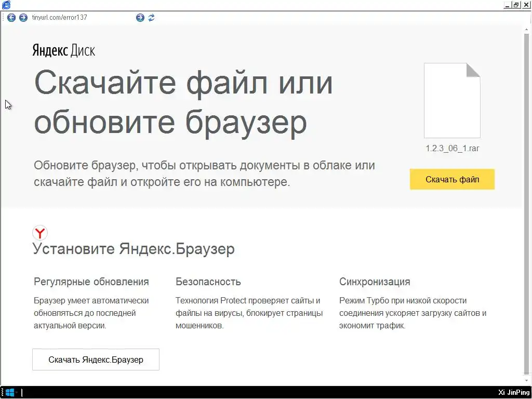Viewport: 532px width, 399px height.
Task: Click the Установите Яндекс.Браузер heading
Action: (134, 249)
